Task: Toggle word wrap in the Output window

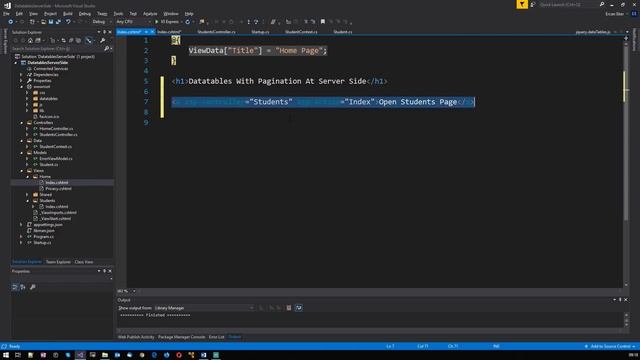Action: tap(298, 308)
